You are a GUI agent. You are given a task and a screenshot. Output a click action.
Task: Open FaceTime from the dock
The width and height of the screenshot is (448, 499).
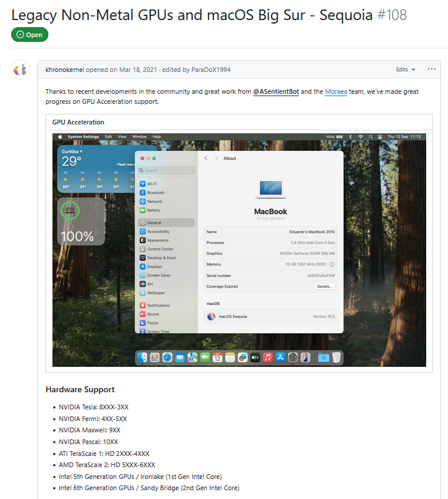205,357
